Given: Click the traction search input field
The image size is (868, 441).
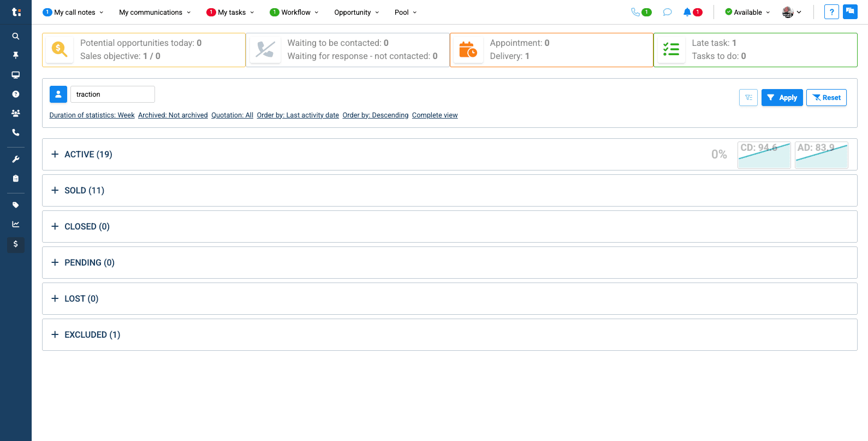Looking at the screenshot, I should [x=112, y=95].
